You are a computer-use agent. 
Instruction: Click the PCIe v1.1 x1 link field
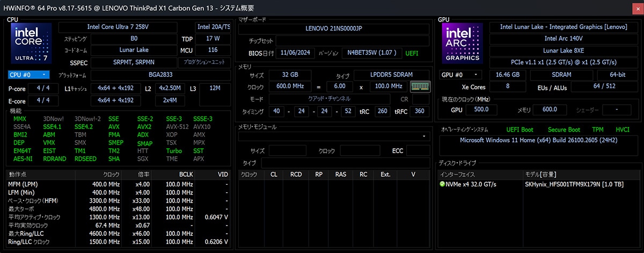pyautogui.click(x=563, y=62)
